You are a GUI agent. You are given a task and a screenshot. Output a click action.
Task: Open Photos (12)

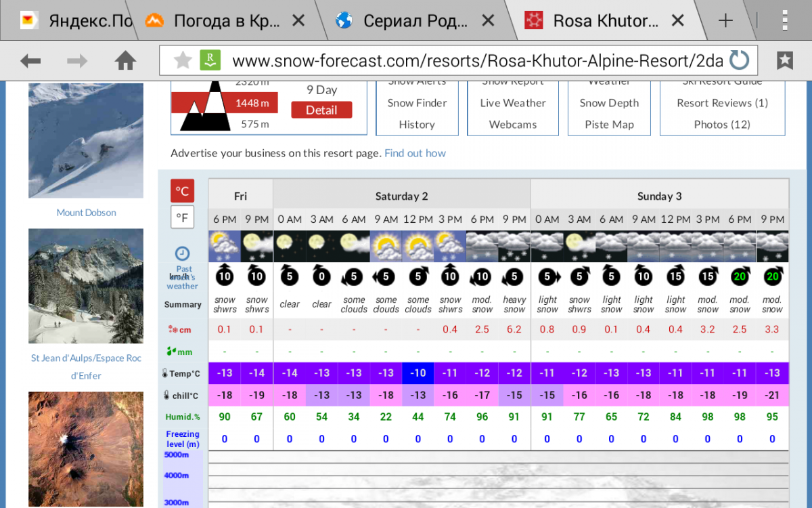tap(723, 125)
